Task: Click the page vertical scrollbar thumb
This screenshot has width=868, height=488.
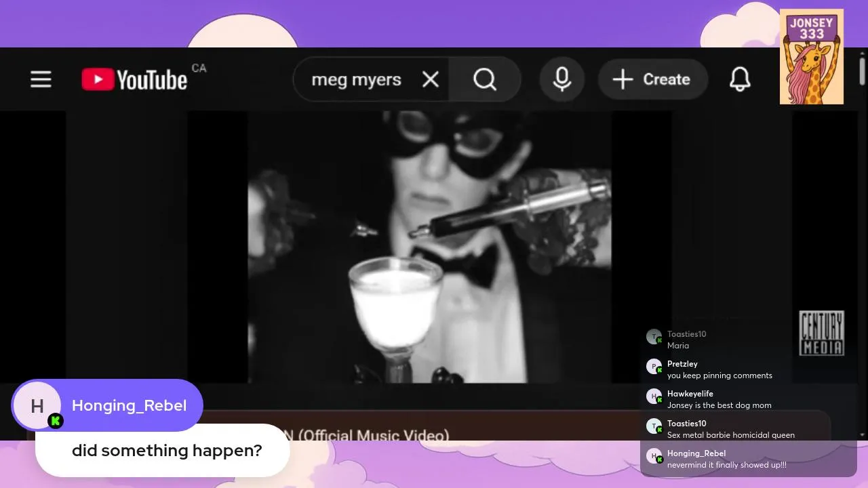Action: tap(862, 71)
